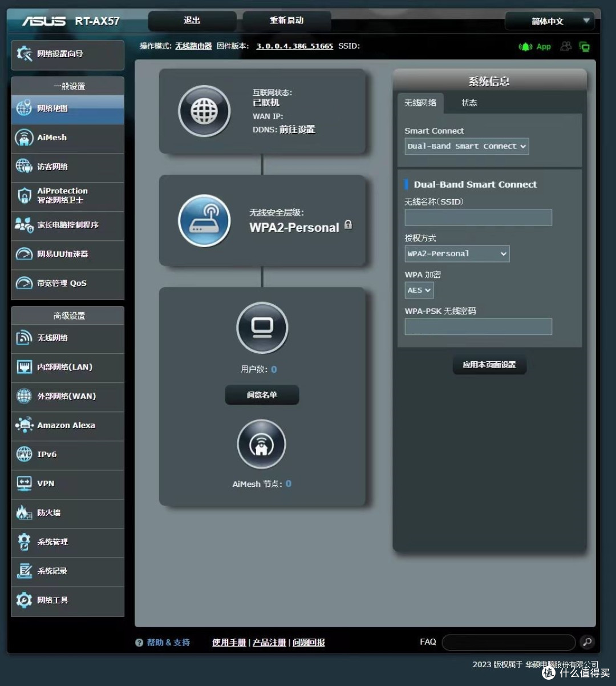This screenshot has width=616, height=686.
Task: Click the FAQ search magnifier icon
Action: tap(587, 642)
